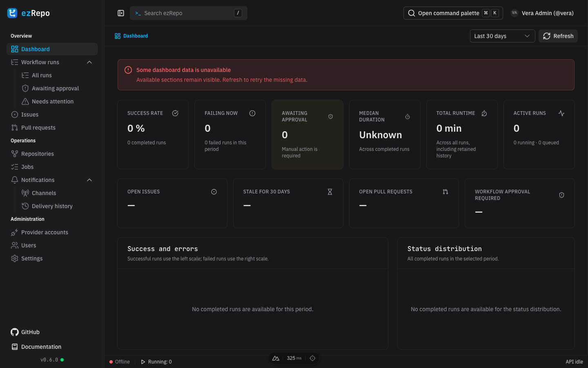
Task: Click the Awaiting Approval card shield icon
Action: pos(330,117)
